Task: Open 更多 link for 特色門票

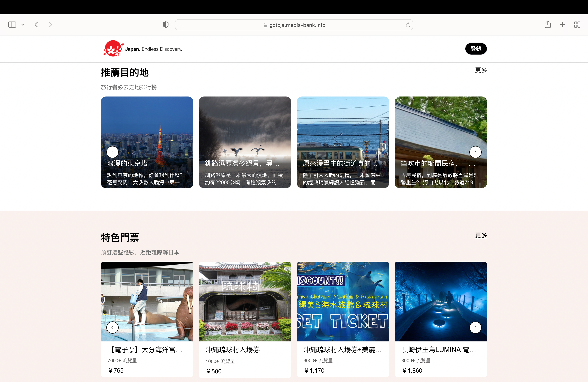Action: 481,235
